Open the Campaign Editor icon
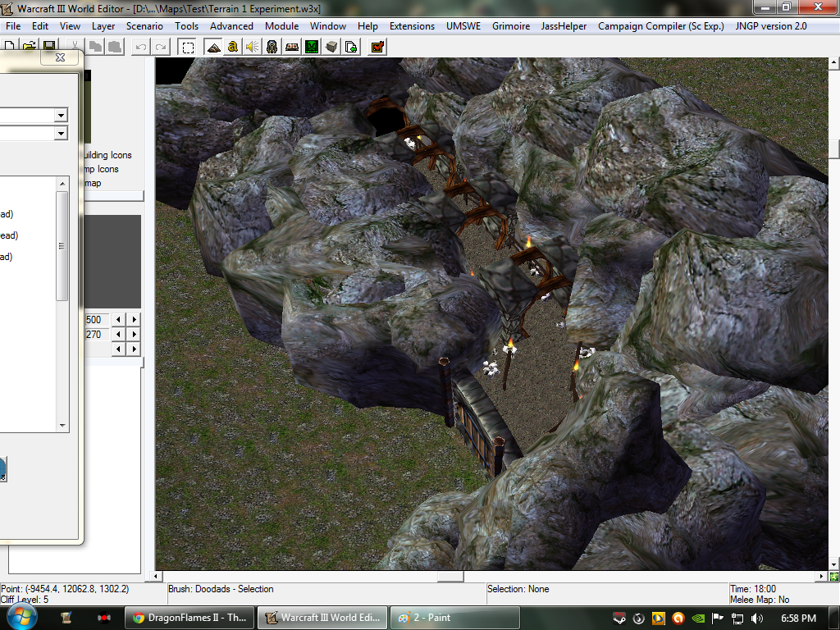840x630 pixels. click(x=292, y=47)
